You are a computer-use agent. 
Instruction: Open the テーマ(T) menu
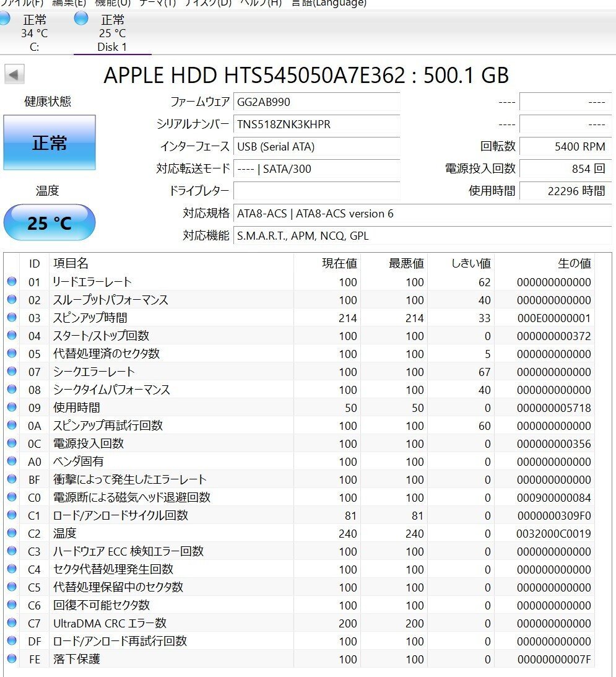coord(157,4)
